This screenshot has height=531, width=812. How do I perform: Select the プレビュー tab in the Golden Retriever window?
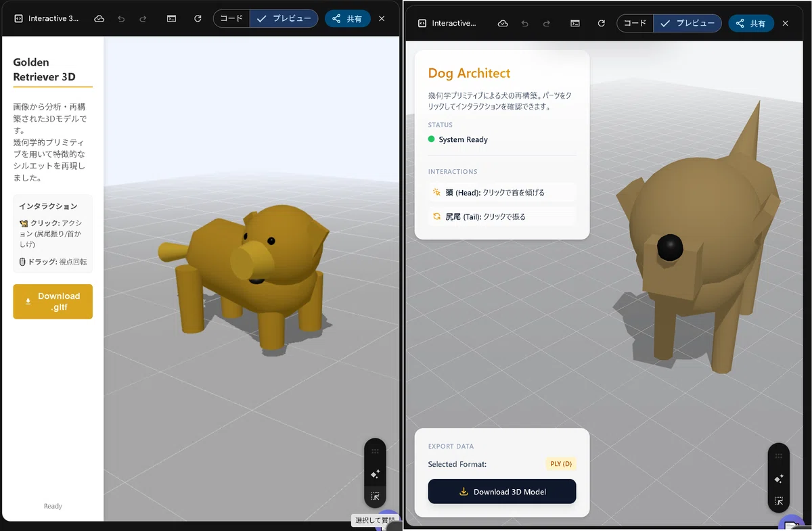point(284,19)
